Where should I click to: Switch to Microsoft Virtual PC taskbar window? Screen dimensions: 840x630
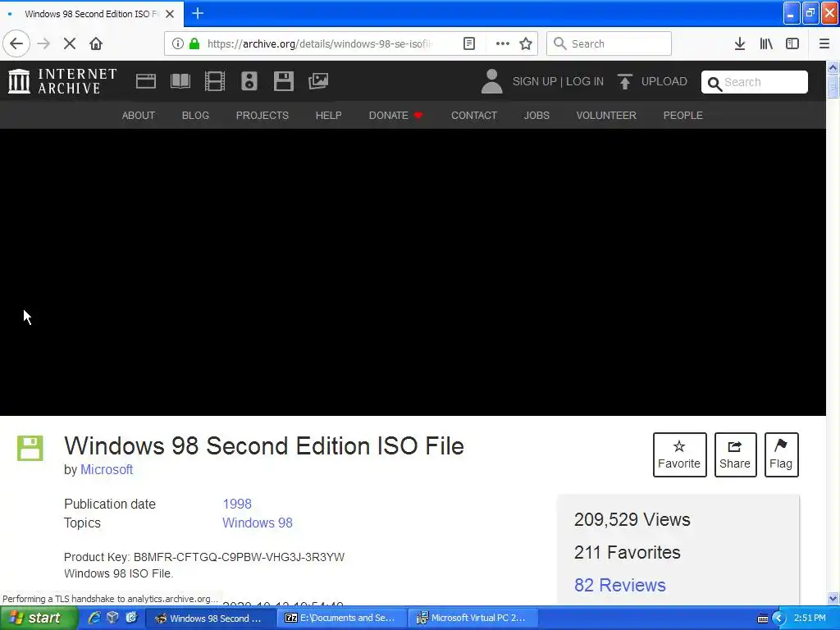click(473, 619)
